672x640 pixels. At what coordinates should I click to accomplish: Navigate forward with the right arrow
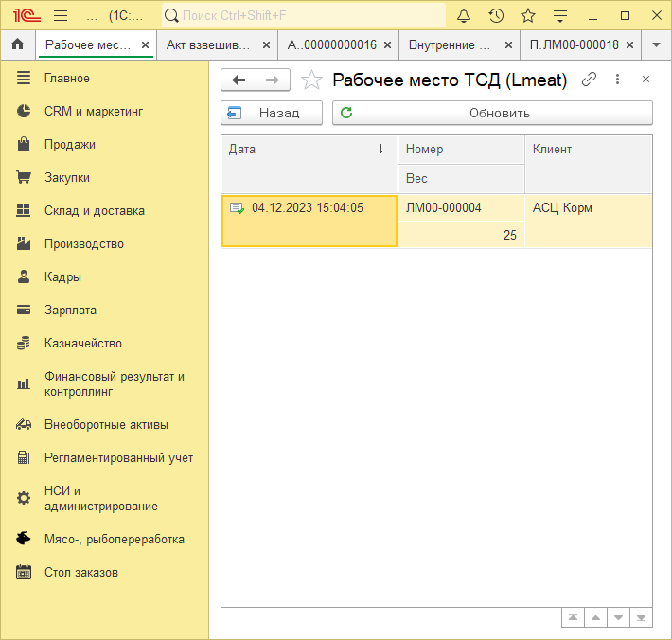[273, 80]
